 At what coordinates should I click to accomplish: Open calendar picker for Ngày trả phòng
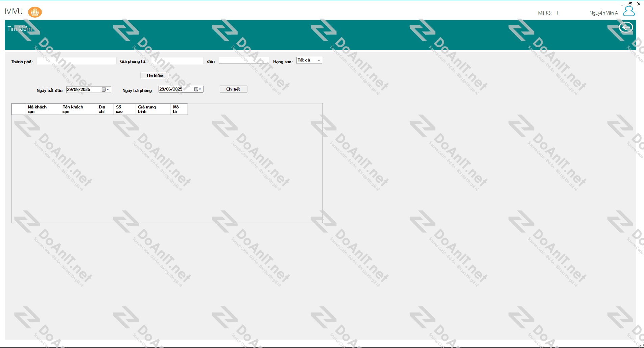(x=198, y=89)
